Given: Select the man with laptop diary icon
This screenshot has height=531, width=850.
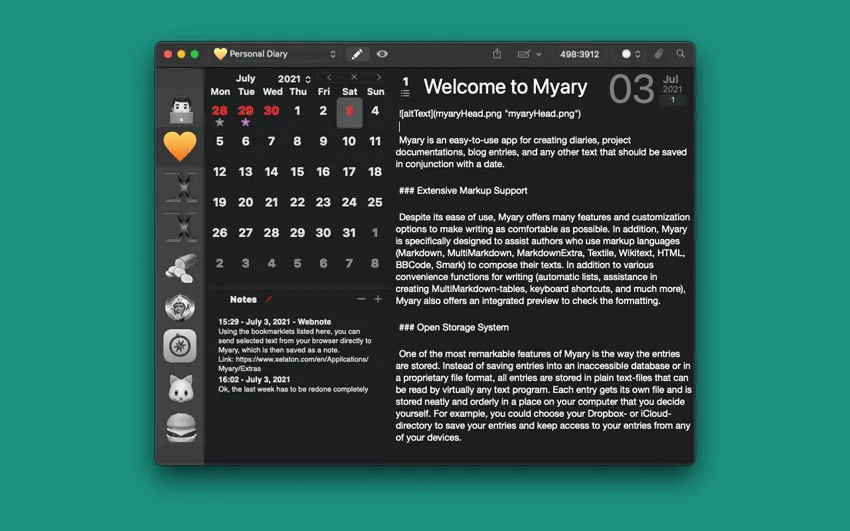Looking at the screenshot, I should pyautogui.click(x=180, y=107).
